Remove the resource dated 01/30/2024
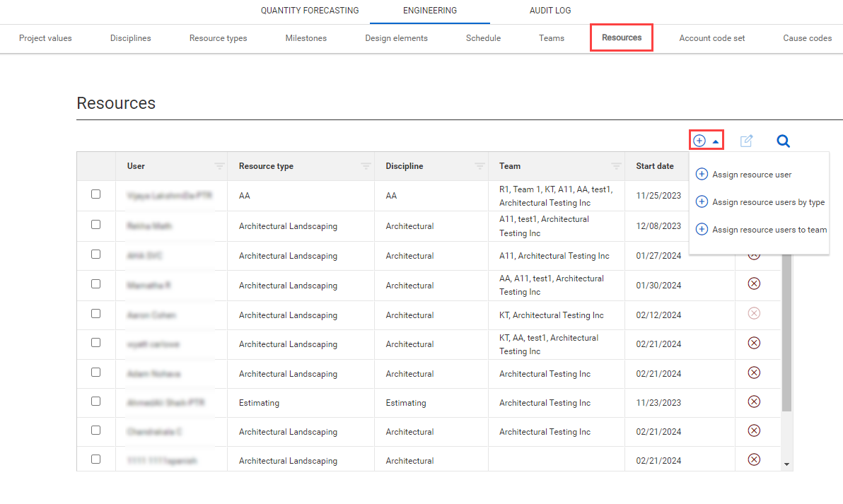843x504 pixels. click(754, 283)
